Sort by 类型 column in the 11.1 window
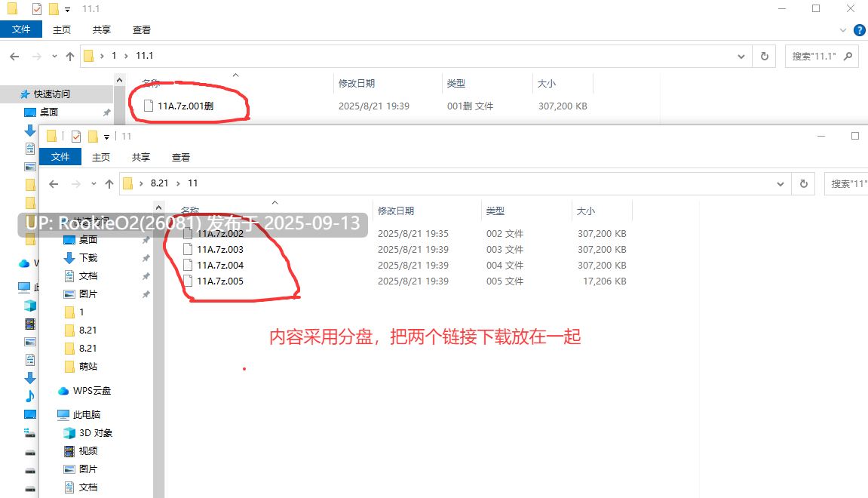Image resolution: width=868 pixels, height=498 pixels. tap(456, 83)
